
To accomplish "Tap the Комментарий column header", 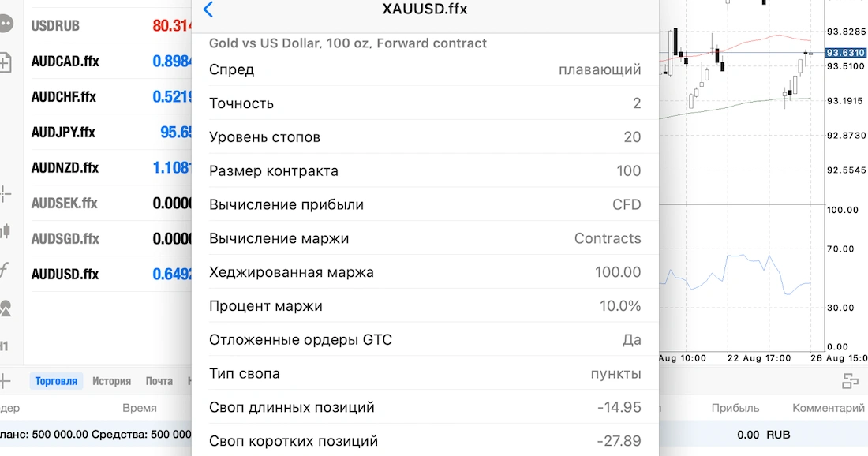I will point(829,408).
